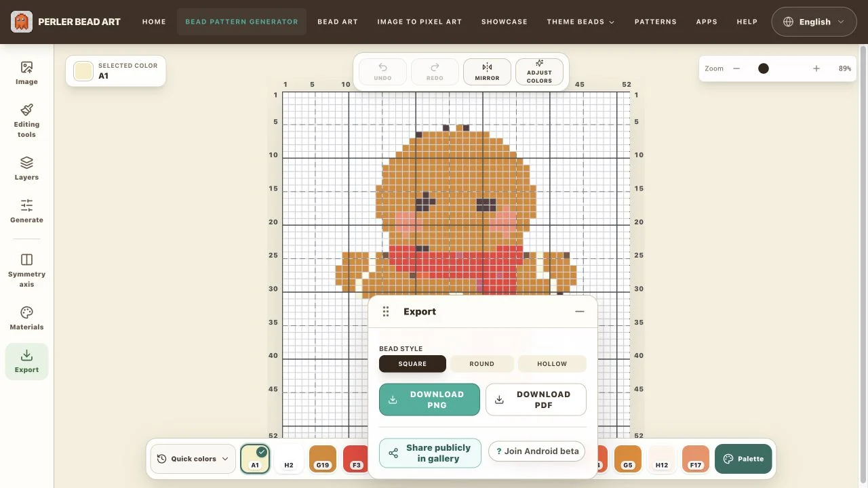This screenshot has width=868, height=488.
Task: Select the Round bead style
Action: point(481,364)
